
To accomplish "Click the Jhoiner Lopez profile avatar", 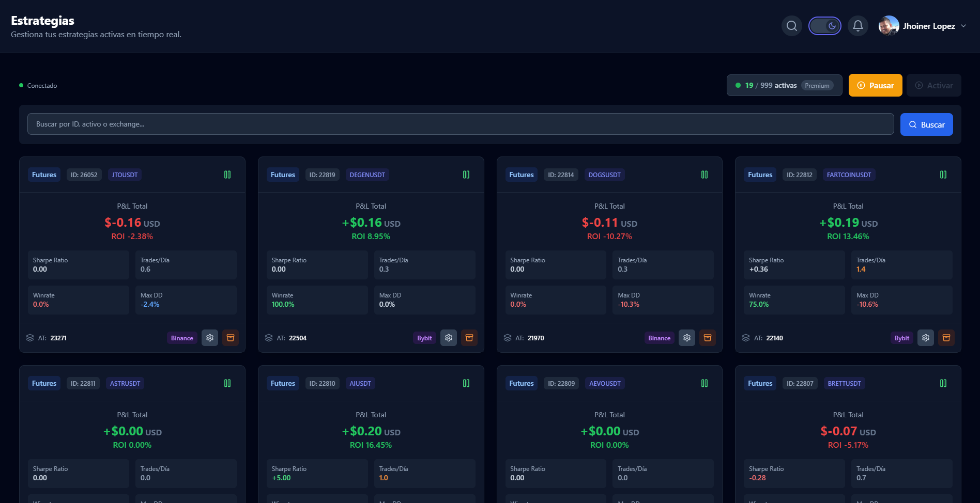I will pyautogui.click(x=889, y=26).
